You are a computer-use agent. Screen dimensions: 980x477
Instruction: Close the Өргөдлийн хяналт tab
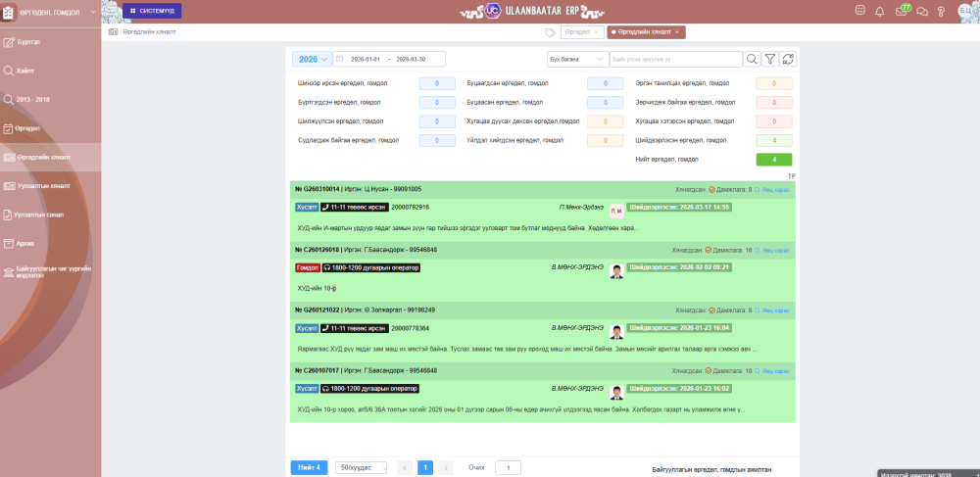pos(677,31)
